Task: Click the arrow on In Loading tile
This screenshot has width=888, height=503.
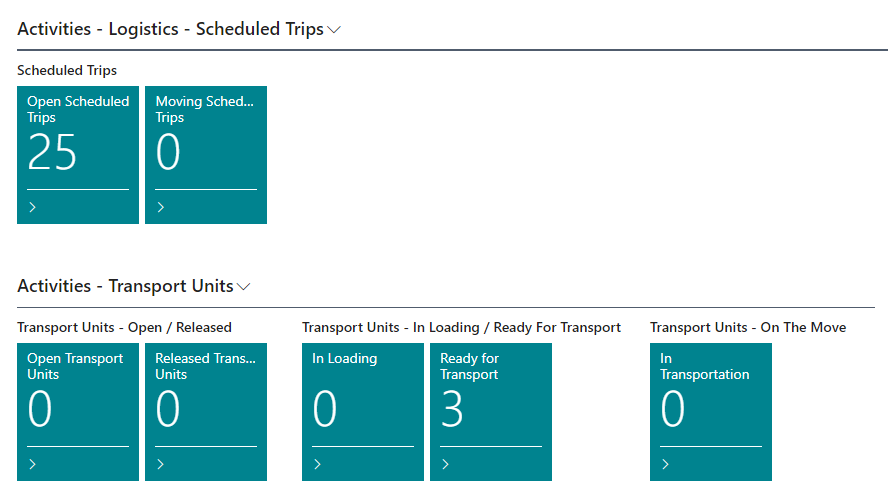Action: coord(318,464)
